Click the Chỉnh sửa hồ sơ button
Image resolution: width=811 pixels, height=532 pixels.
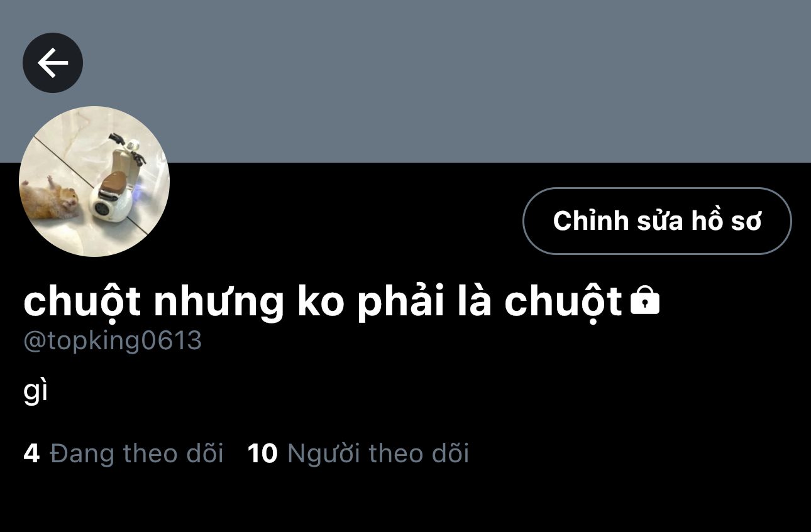point(657,221)
